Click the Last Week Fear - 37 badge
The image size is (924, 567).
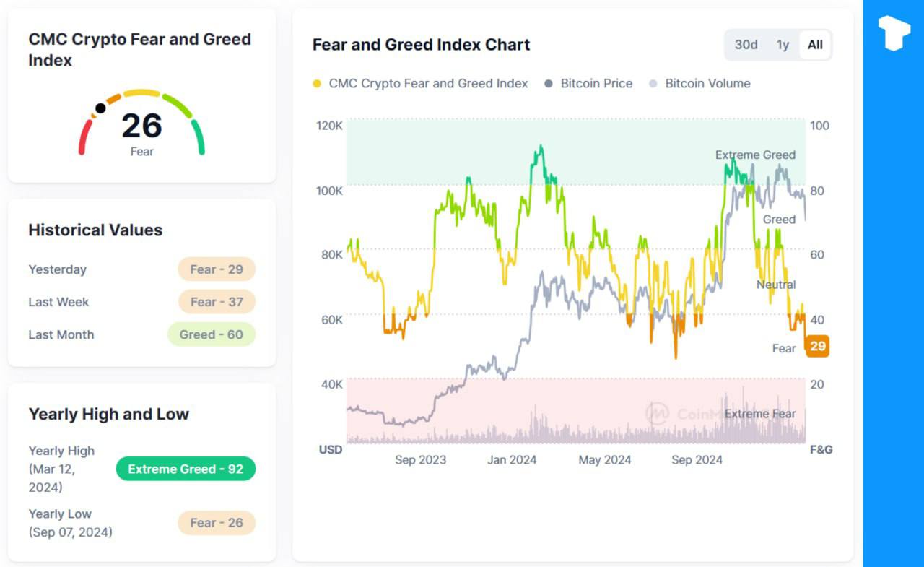point(217,302)
